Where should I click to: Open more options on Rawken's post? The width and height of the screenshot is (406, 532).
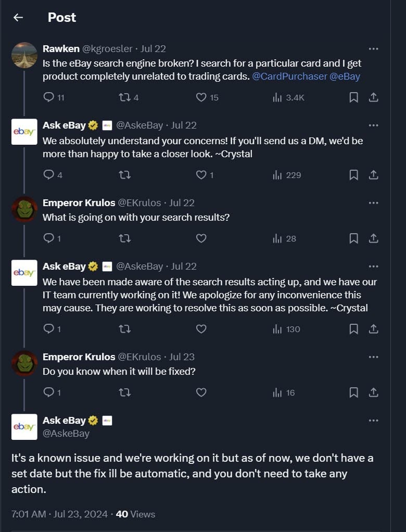(373, 48)
